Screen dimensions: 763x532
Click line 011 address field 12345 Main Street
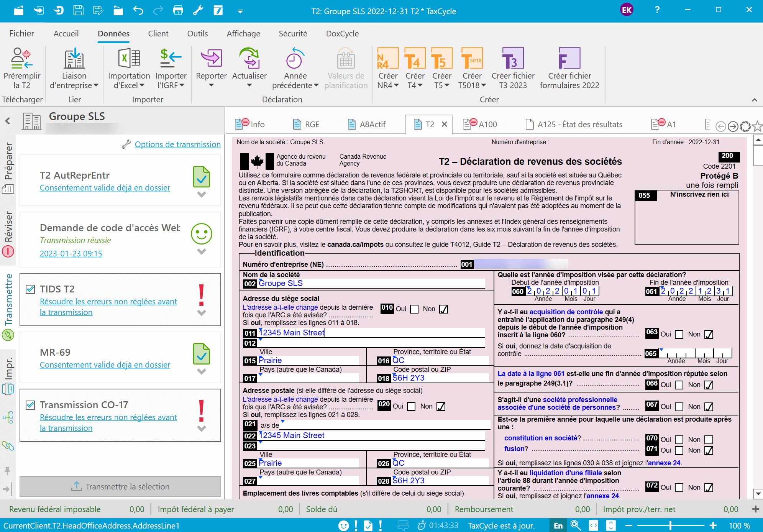click(371, 333)
